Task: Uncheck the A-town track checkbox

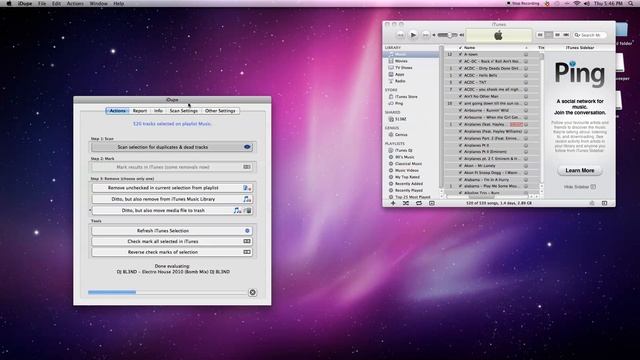Action: 460,54
